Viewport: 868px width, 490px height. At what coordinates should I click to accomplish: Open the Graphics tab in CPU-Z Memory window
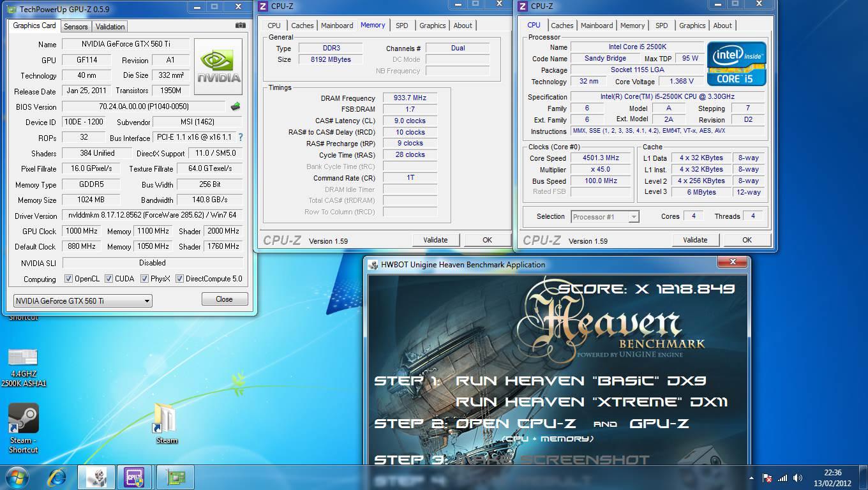432,26
